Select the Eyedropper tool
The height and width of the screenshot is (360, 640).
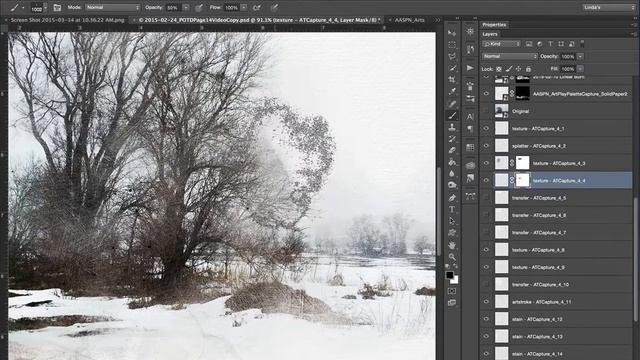click(x=452, y=92)
